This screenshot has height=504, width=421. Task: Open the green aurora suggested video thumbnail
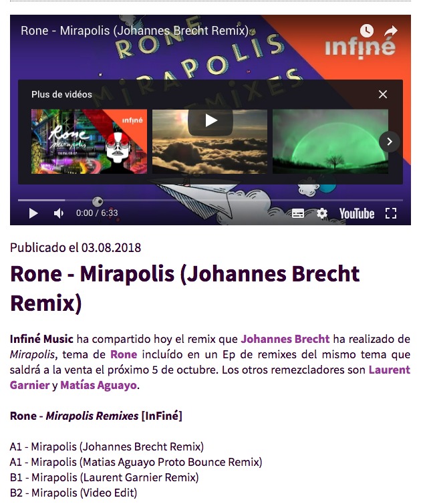[x=330, y=142]
